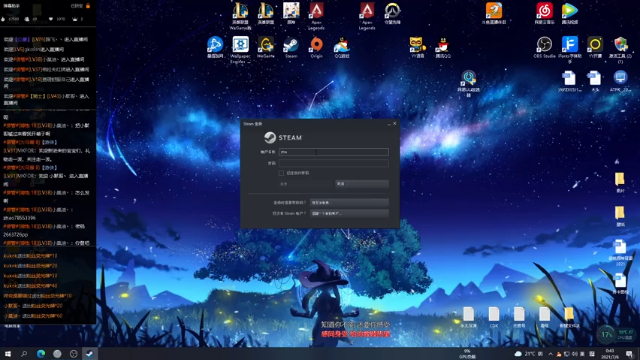Click the cancel button in Steam login
Screen dimensions: 640x360
coord(362,184)
